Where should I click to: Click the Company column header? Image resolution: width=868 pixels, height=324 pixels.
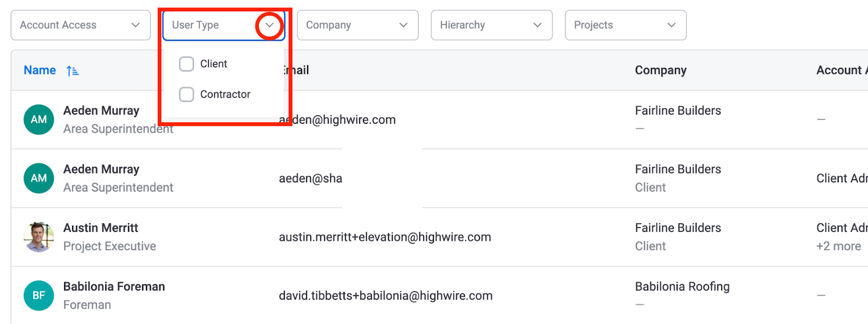(661, 70)
